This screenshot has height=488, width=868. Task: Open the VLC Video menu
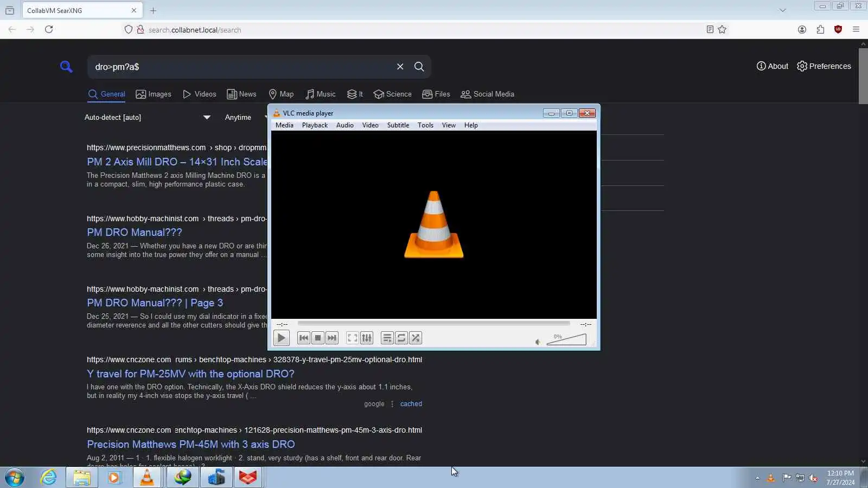coord(371,125)
